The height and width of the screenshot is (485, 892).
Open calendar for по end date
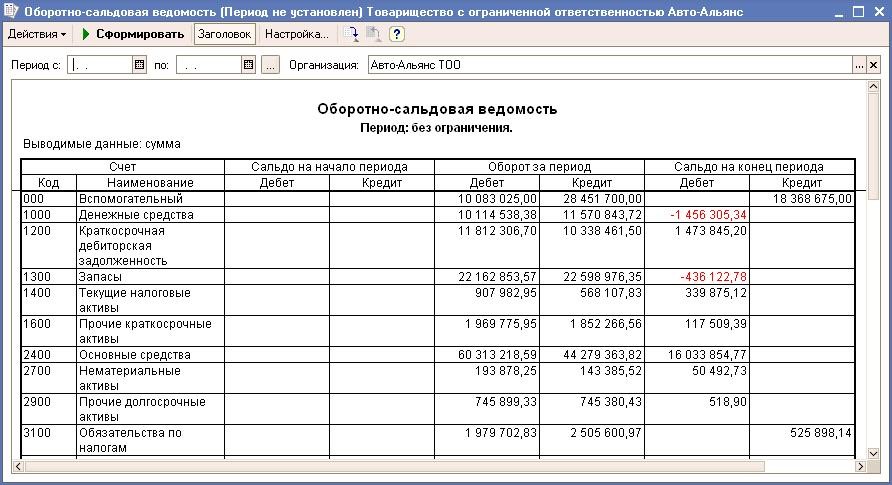tap(248, 65)
